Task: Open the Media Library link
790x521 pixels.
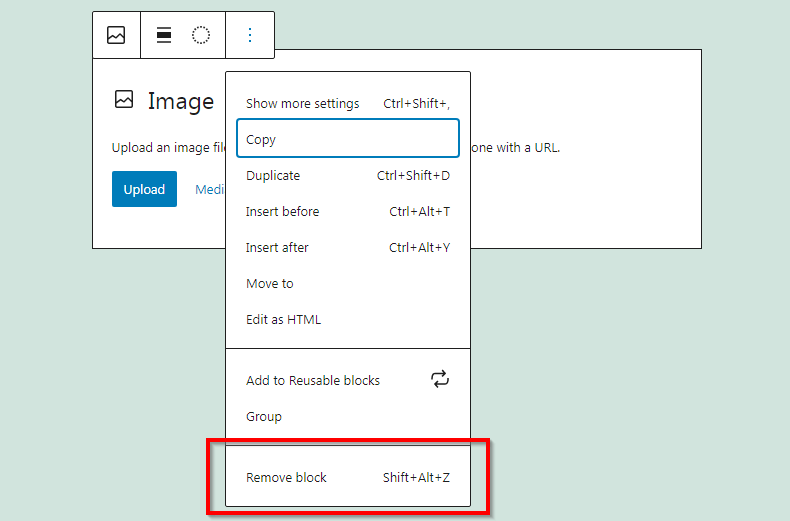Action: click(x=210, y=189)
